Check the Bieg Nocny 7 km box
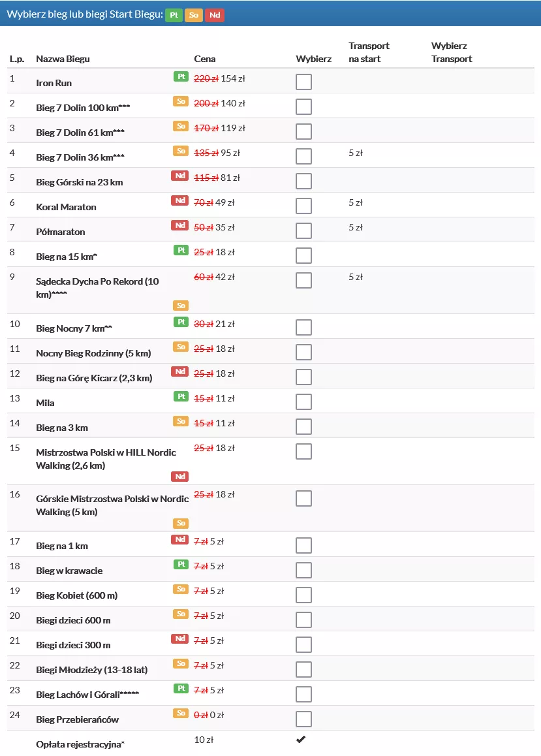This screenshot has height=756, width=541. [303, 328]
